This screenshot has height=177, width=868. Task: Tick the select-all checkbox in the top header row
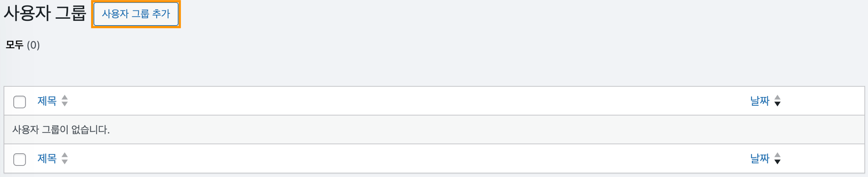(x=19, y=102)
